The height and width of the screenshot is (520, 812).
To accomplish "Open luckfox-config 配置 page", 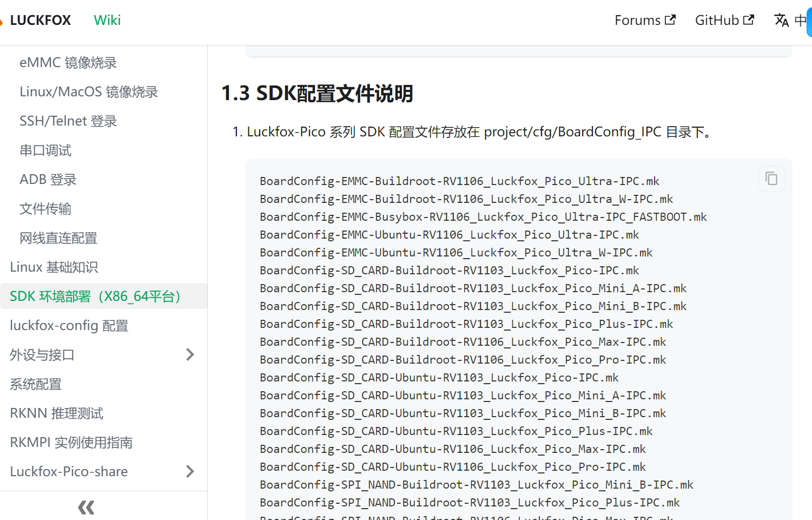I will [69, 326].
